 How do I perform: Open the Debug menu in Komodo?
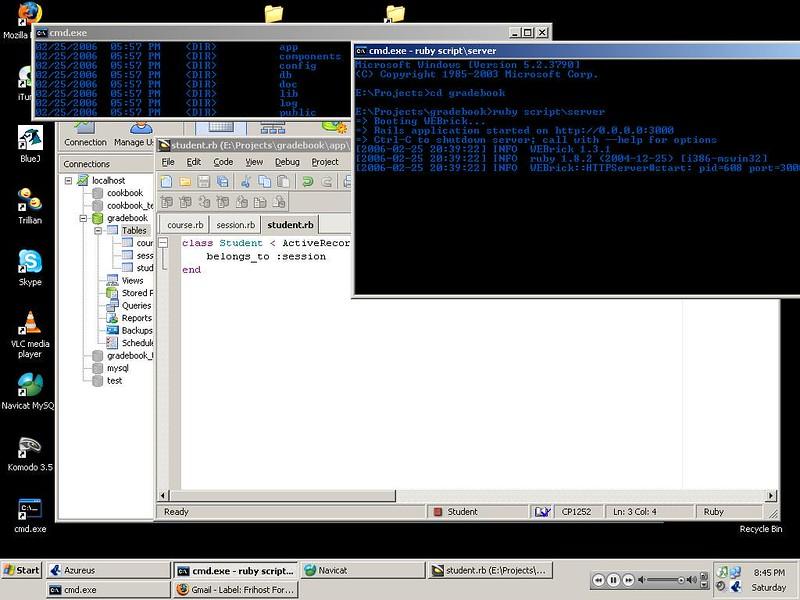tap(287, 162)
